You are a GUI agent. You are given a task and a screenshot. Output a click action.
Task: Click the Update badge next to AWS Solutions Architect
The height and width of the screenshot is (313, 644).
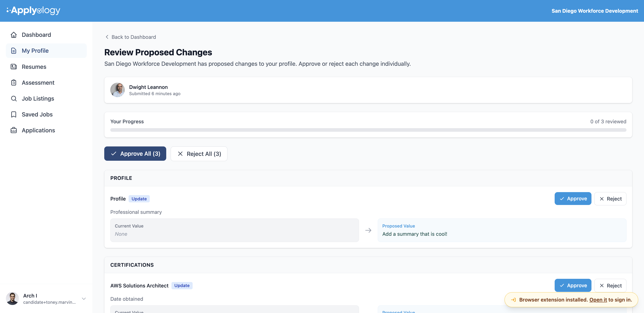point(182,285)
